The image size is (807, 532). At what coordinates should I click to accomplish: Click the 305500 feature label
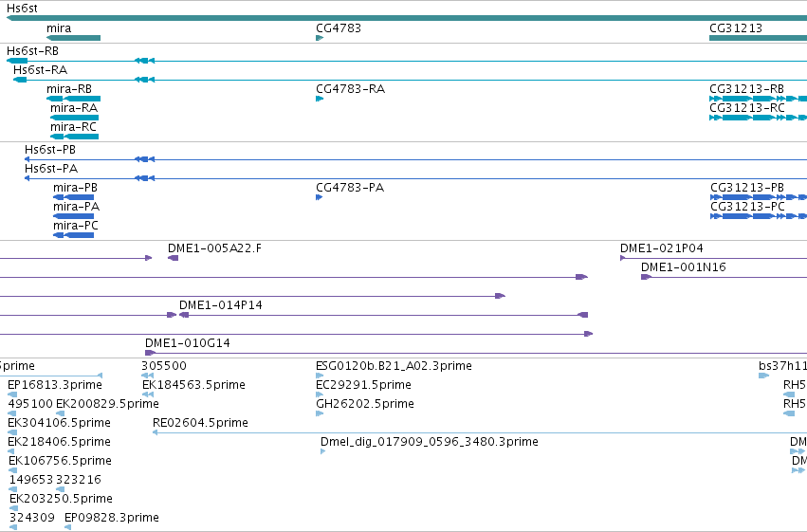pos(164,366)
